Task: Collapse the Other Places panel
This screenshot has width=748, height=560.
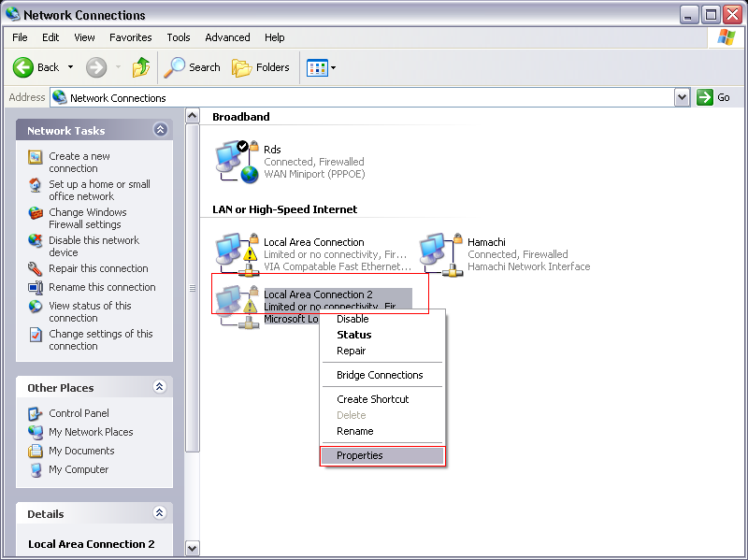Action: (x=159, y=387)
